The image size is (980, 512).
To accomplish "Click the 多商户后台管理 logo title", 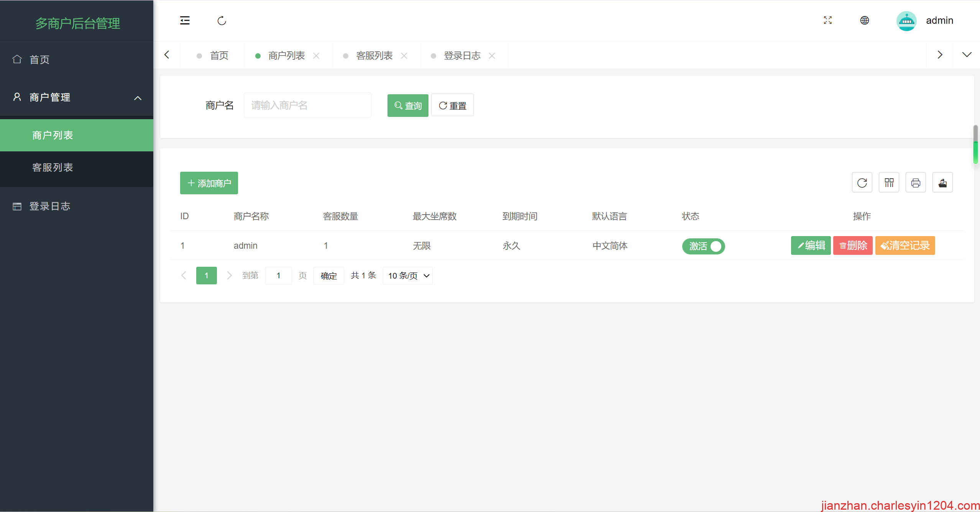I will 78,23.
